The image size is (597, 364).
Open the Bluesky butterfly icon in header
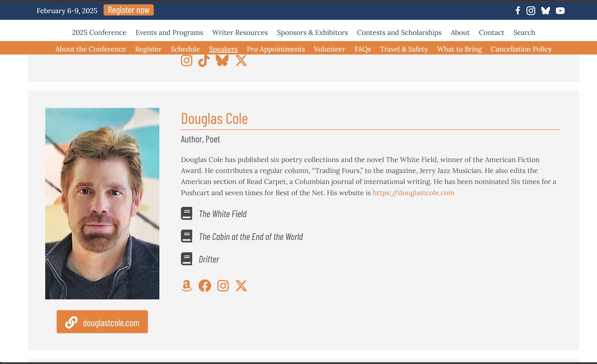coord(545,11)
